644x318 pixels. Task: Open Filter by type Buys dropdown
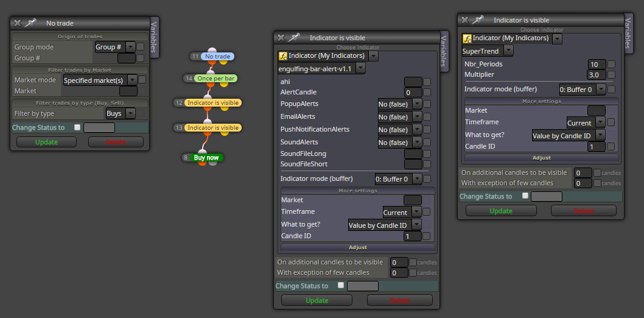pos(121,113)
